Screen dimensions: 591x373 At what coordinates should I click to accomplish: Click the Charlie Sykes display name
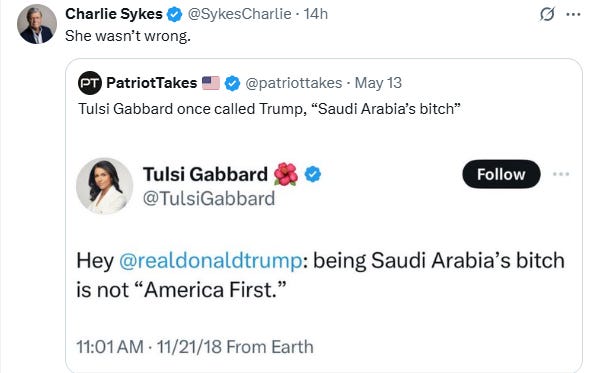coord(114,14)
